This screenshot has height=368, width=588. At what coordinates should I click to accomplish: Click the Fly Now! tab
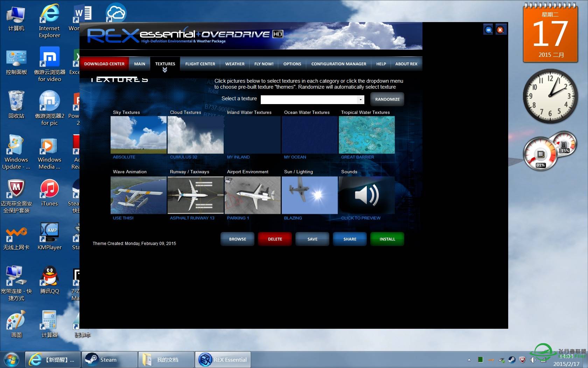click(264, 64)
